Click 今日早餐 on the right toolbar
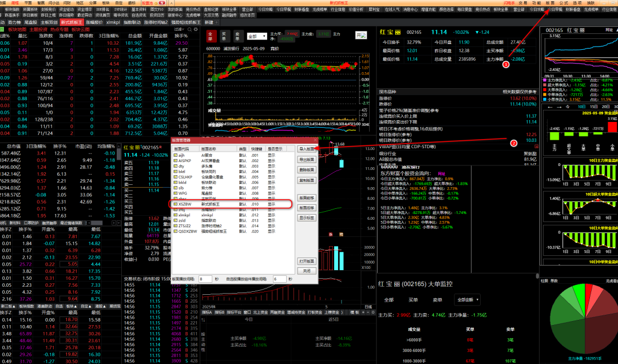Screen dimensions: 618x364 [x=554, y=10]
